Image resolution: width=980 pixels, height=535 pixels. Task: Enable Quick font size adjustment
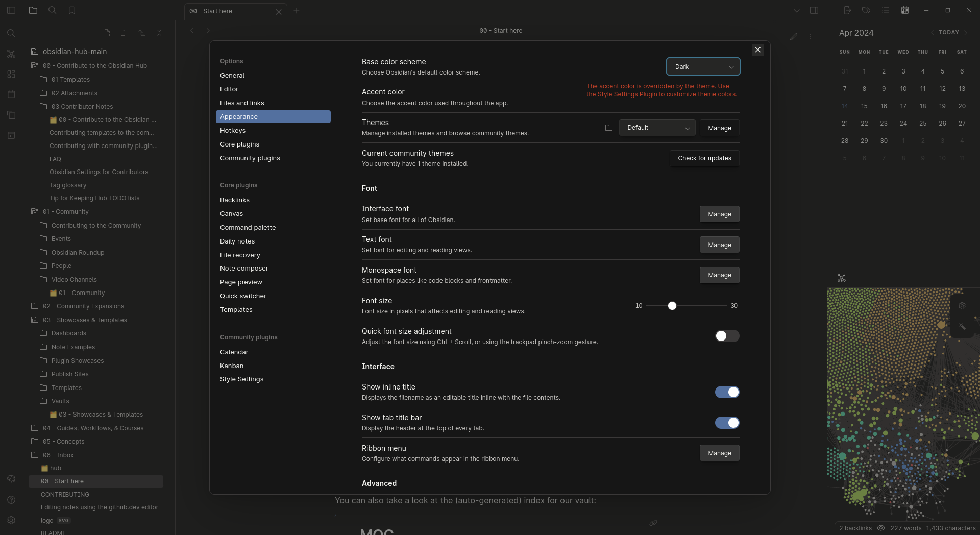[x=727, y=336]
